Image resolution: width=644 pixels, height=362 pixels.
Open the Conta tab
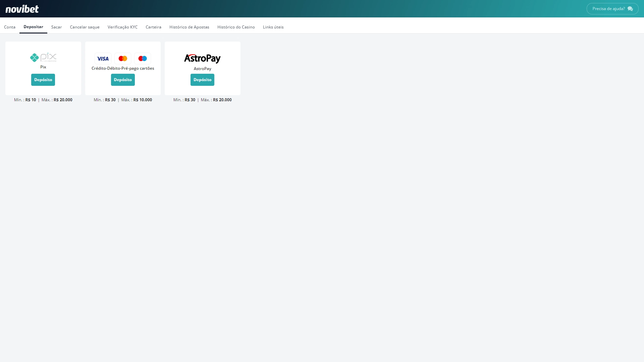[x=10, y=27]
